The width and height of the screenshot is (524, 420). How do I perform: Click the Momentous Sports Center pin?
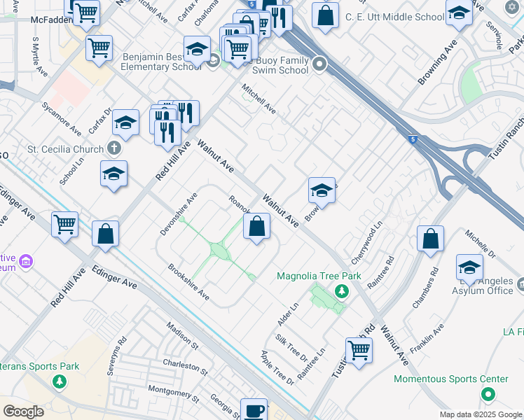pyautogui.click(x=488, y=395)
